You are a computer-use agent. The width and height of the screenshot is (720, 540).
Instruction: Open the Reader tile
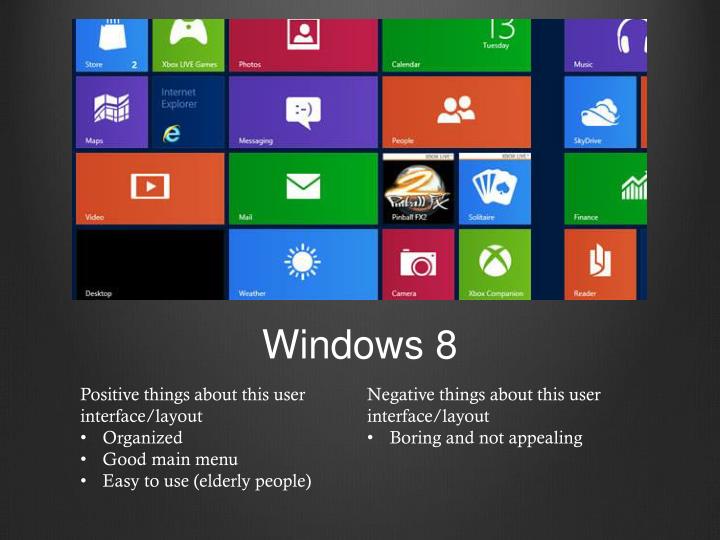600,264
